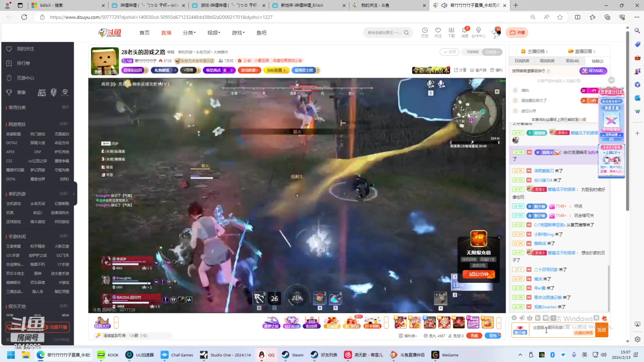Click the chat scrollbar thumb in the right panel
Image resolution: width=644 pixels, height=362 pixels.
click(608, 288)
